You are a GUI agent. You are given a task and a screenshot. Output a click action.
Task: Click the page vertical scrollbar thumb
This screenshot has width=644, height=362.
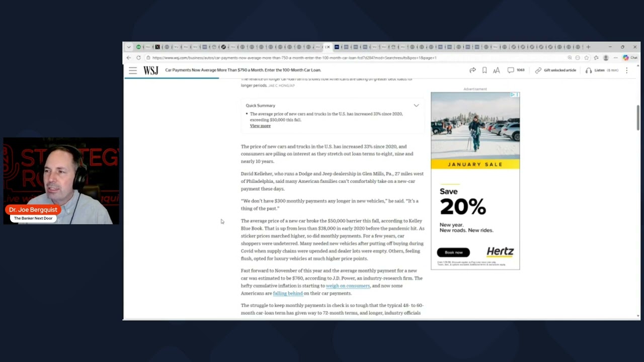(638, 117)
